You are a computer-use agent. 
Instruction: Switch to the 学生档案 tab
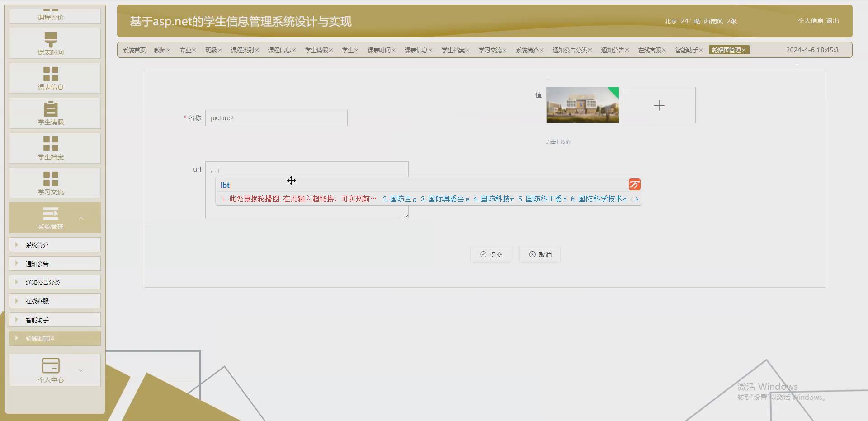[x=453, y=50]
